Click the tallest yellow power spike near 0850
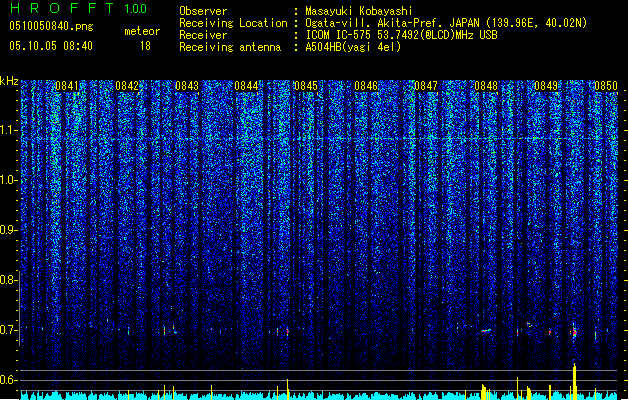Image resolution: width=629 pixels, height=400 pixels. pyautogui.click(x=574, y=380)
